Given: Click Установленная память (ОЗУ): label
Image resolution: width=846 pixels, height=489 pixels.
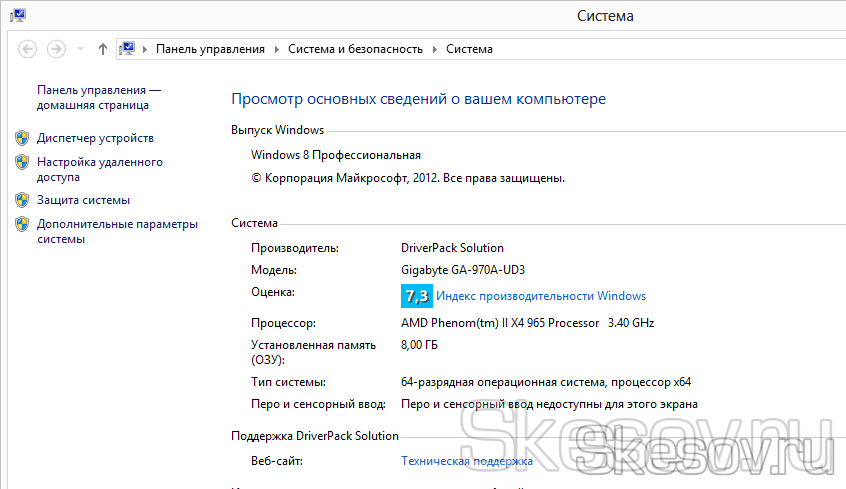Looking at the screenshot, I should click(313, 352).
